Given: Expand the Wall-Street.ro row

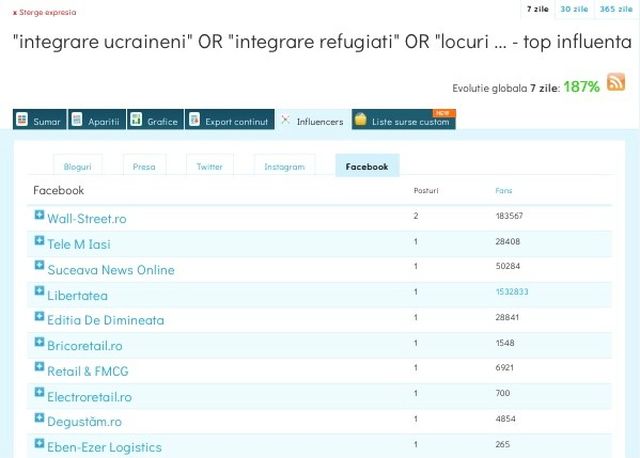Looking at the screenshot, I should point(39,215).
